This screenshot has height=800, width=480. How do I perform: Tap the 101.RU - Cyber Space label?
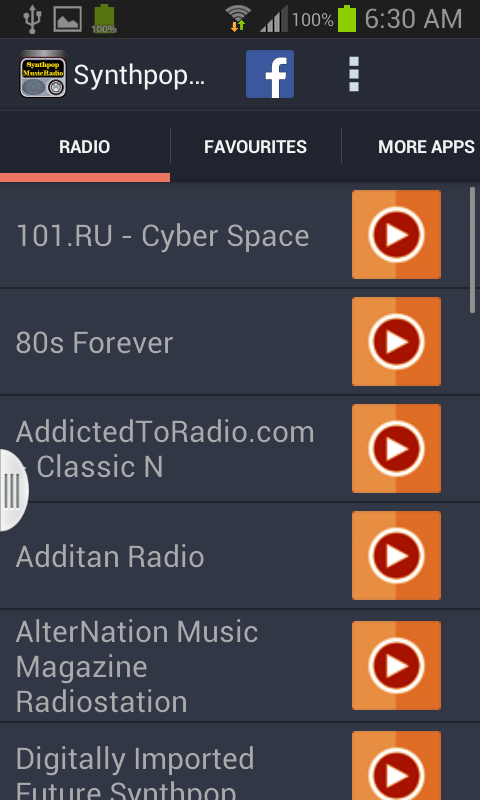tap(162, 236)
